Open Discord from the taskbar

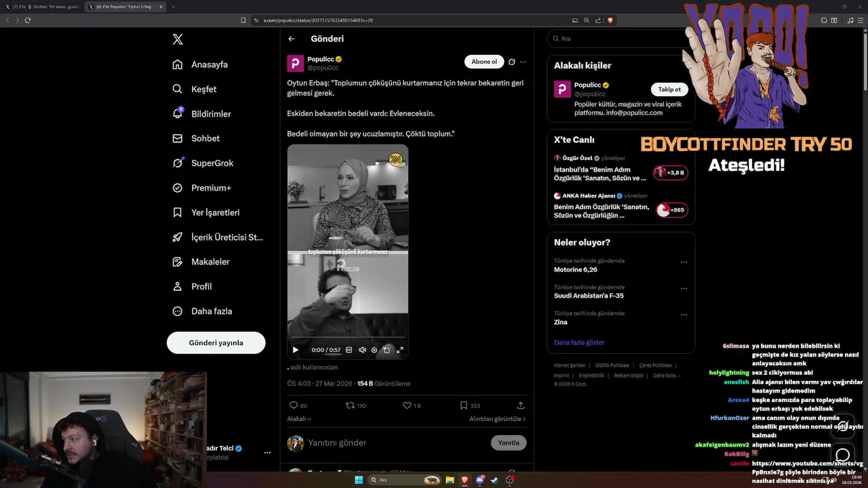coord(480,480)
